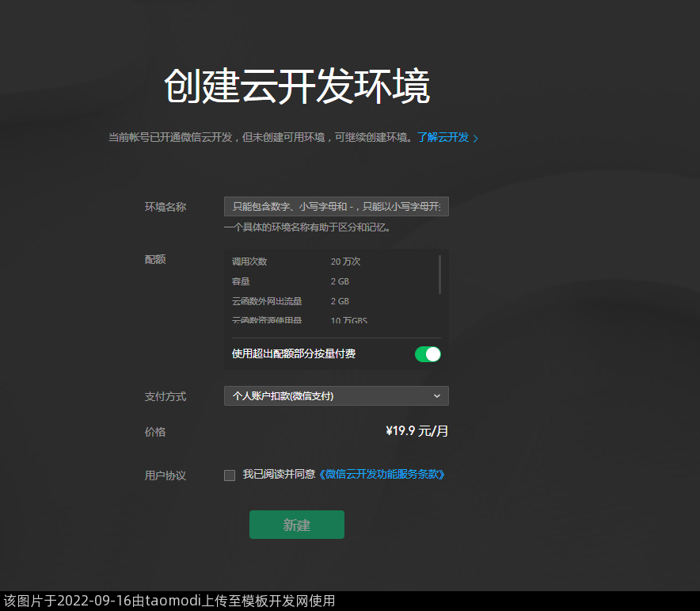This screenshot has width=700, height=611.
Task: Check the 我已阅读并同意 agreement checkbox
Action: click(230, 475)
